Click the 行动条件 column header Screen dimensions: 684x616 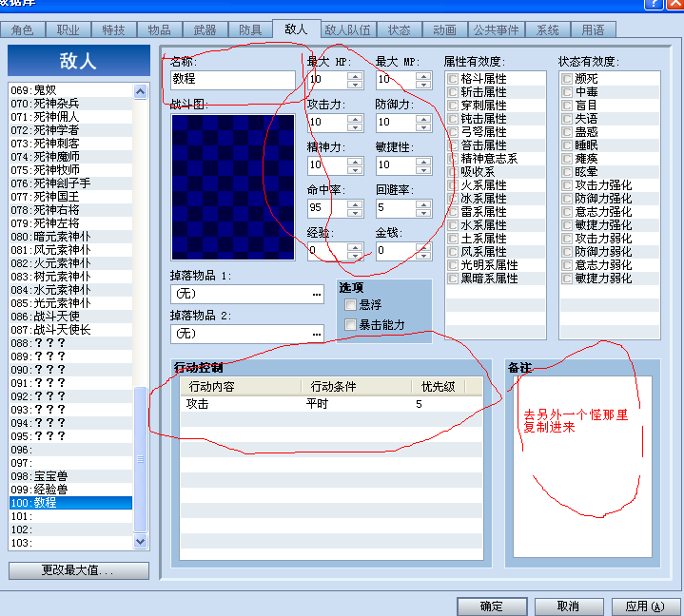(356, 387)
